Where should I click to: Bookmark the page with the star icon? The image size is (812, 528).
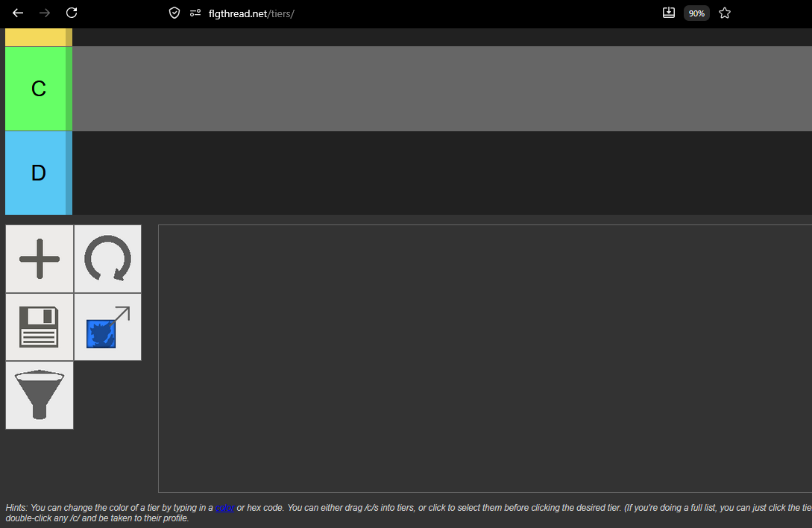tap(725, 13)
